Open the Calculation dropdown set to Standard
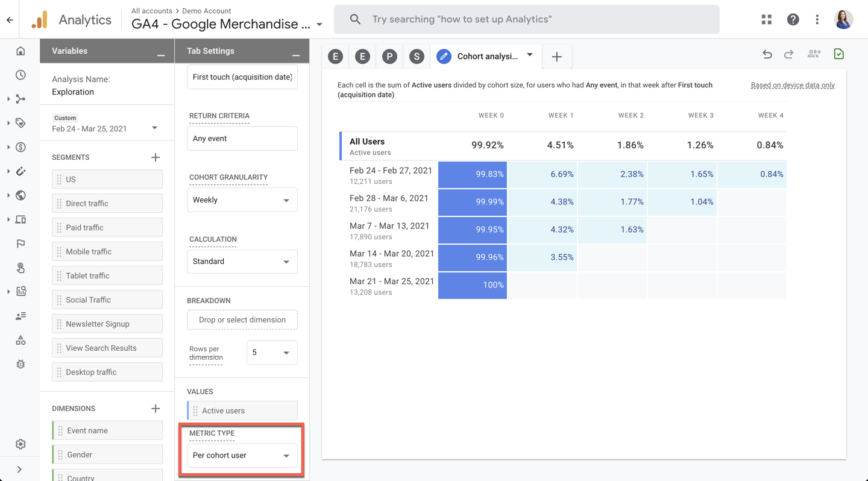This screenshot has width=868, height=481. point(242,261)
